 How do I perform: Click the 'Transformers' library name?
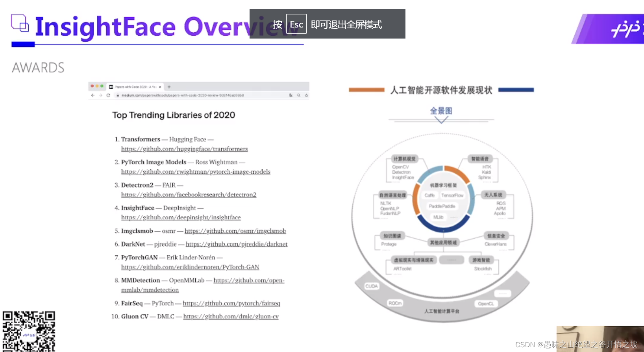tap(141, 139)
